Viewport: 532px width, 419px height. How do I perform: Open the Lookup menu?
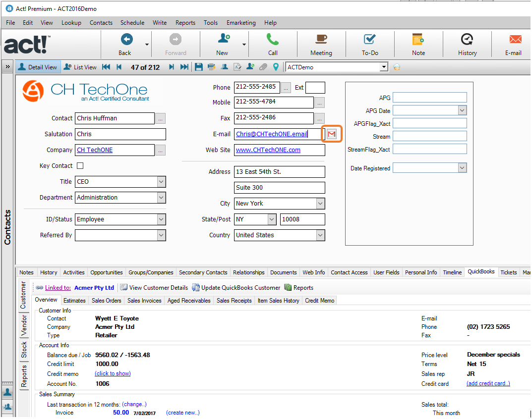tap(71, 23)
